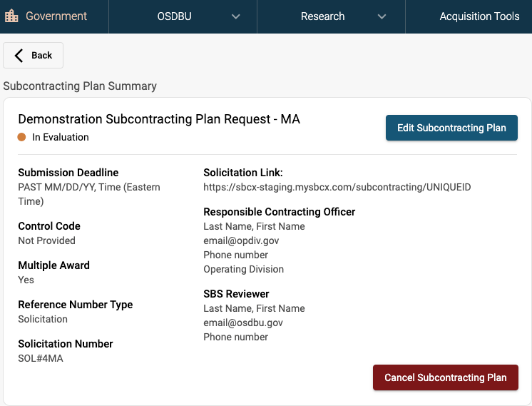This screenshot has height=406, width=532.
Task: Click the Demonstration Subcontracting Plan Request title
Action: (x=159, y=119)
